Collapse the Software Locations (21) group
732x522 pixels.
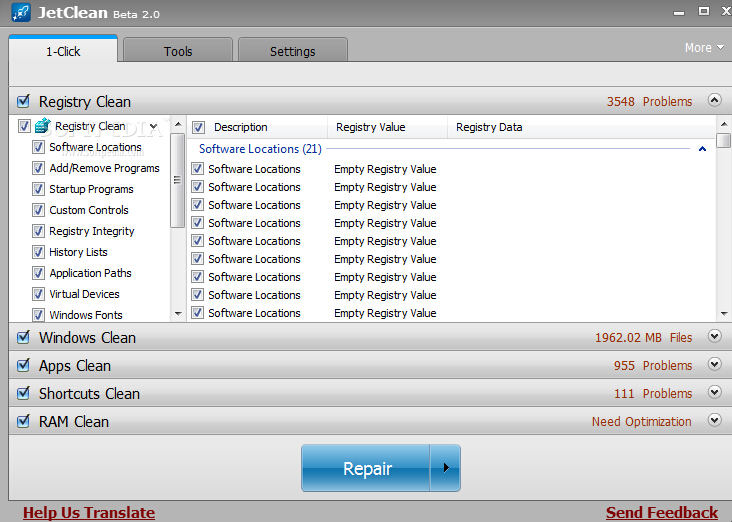click(x=702, y=149)
